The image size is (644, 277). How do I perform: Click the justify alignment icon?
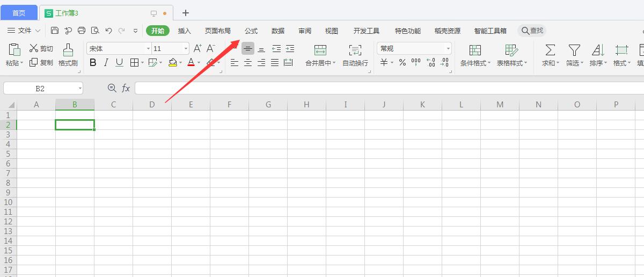coord(275,63)
